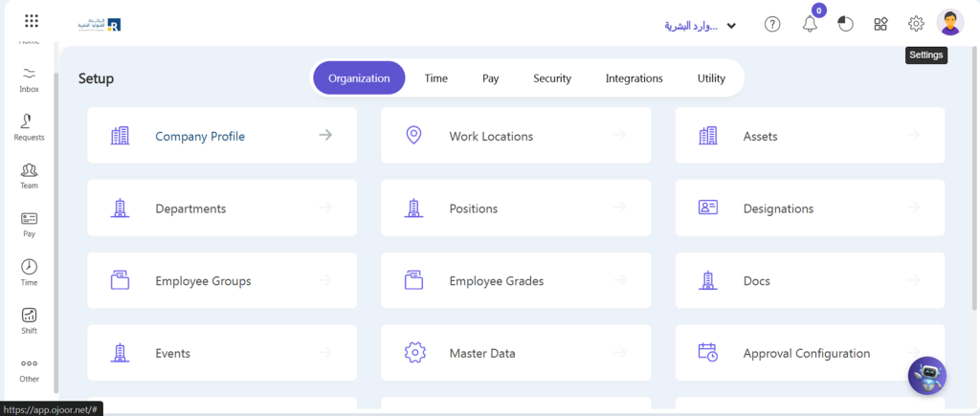Open Inbox from the sidebar
Viewport: 980px width, 416px height.
coord(30,79)
